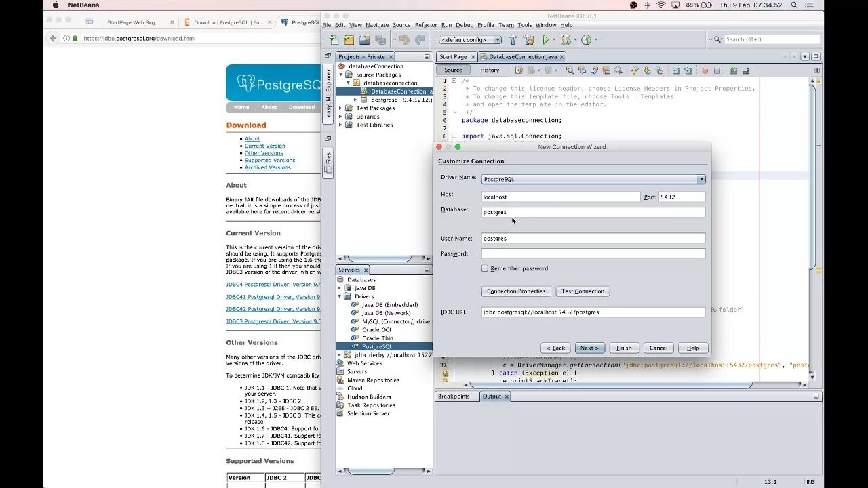Viewport: 868px width, 488px height.
Task: Click the Bluetooth icon in macOS menu bar
Action: (x=647, y=5)
